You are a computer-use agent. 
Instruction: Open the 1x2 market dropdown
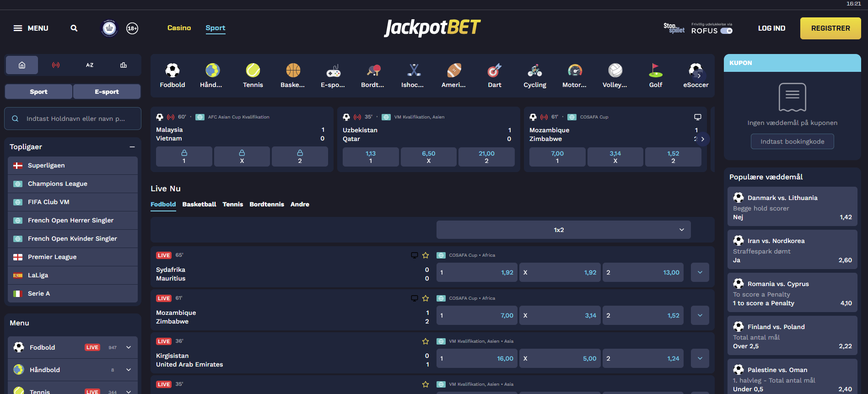(x=563, y=230)
